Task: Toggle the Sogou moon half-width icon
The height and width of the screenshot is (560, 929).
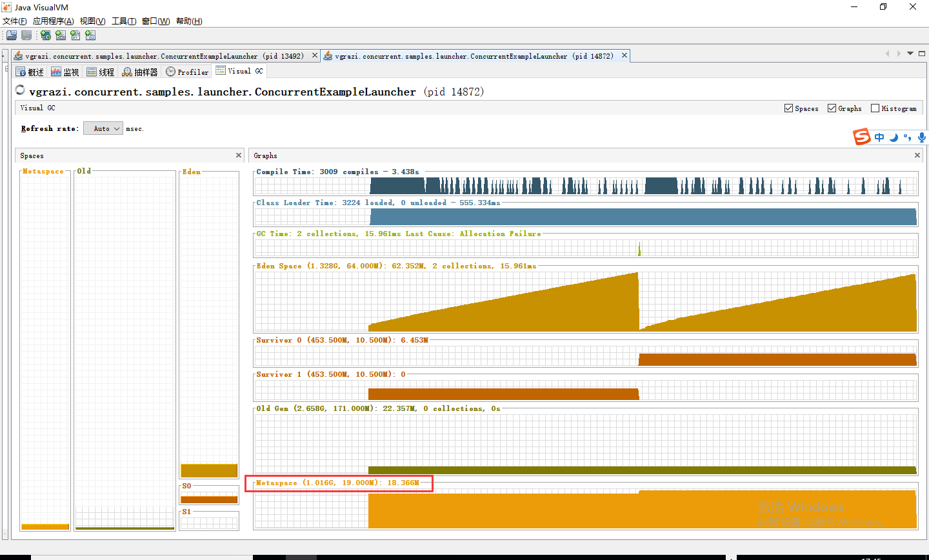Action: pyautogui.click(x=894, y=137)
